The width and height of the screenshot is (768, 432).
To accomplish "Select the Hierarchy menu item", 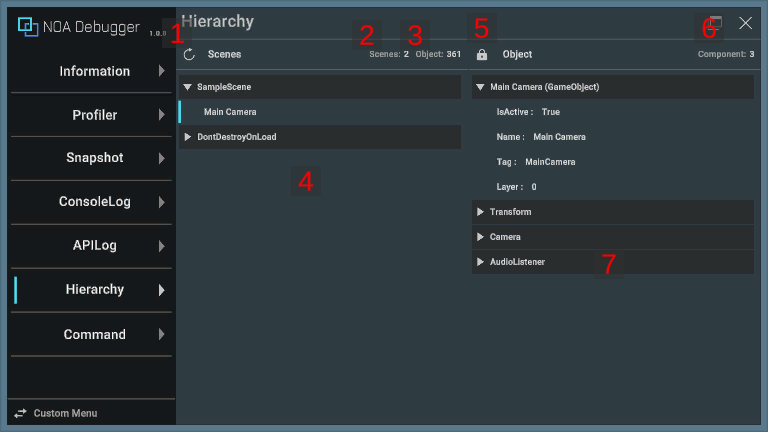I will (x=91, y=289).
